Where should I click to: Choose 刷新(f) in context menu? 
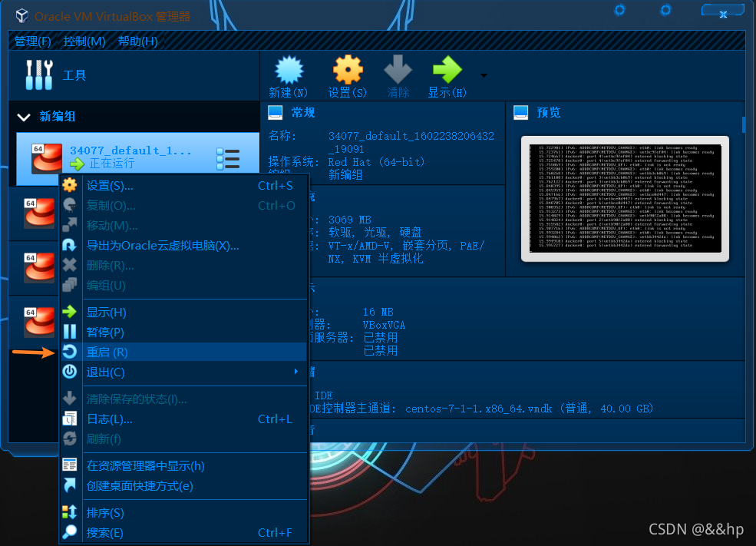[183, 439]
